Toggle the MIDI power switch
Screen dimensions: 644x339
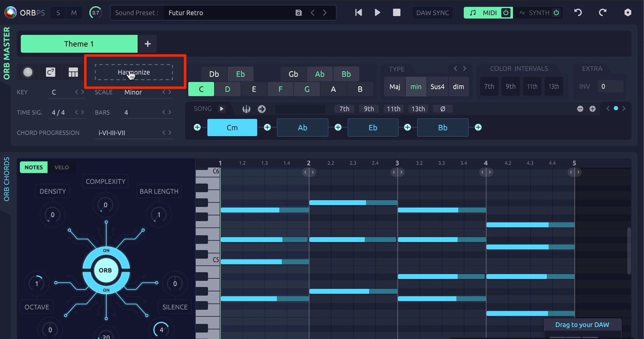pos(506,13)
